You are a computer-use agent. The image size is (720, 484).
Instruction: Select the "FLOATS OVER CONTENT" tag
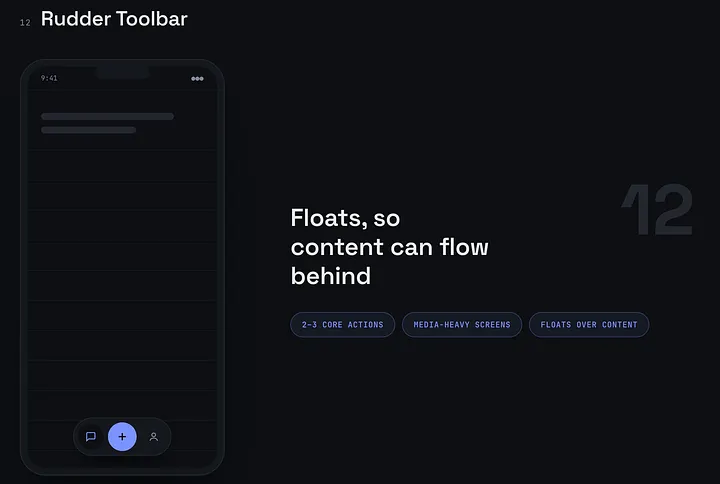point(589,325)
